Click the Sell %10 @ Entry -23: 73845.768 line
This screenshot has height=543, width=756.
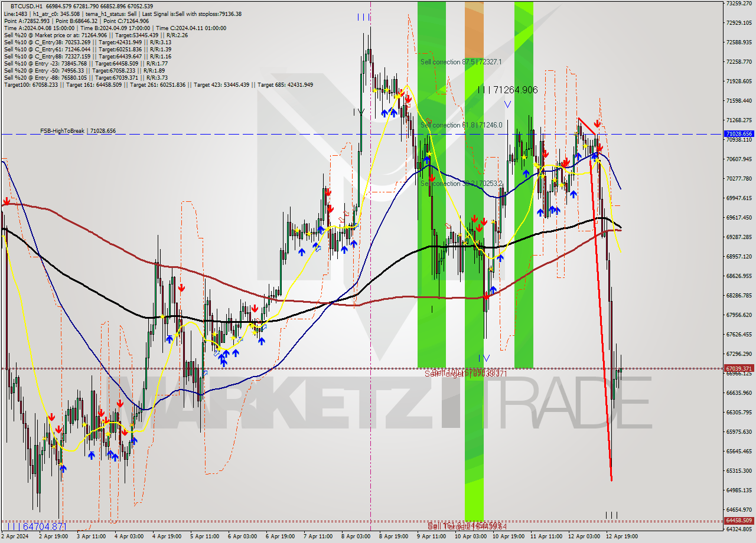coord(86,63)
